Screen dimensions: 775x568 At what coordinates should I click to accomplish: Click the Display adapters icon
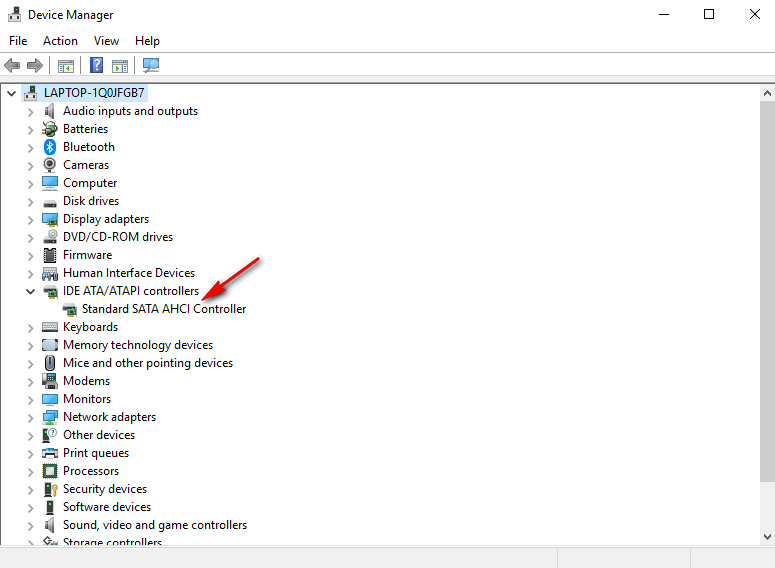(x=49, y=219)
